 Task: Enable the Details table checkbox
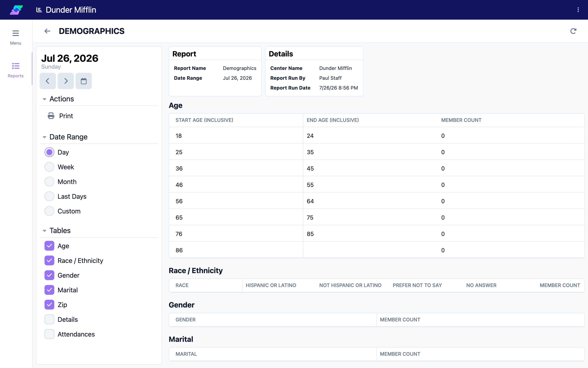49,319
